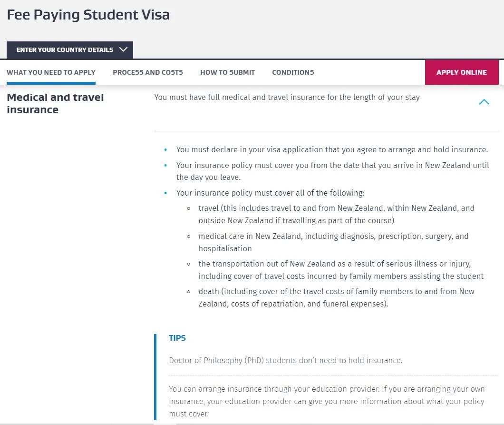
Task: Select the Conditions tab
Action: click(293, 72)
